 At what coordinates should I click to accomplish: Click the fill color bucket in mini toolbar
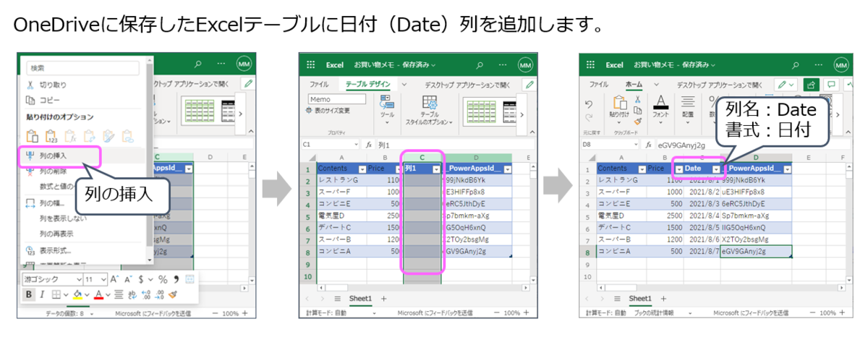[x=77, y=294]
